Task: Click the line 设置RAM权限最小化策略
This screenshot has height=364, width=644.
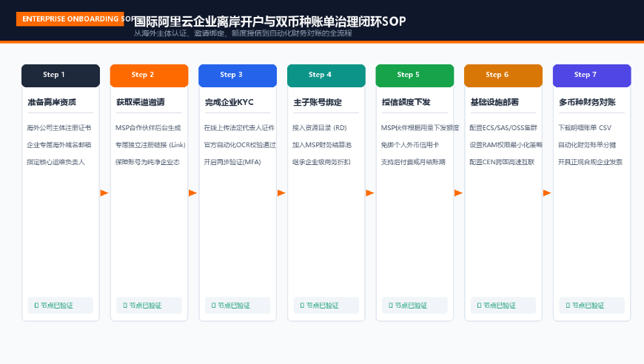Action: click(506, 145)
